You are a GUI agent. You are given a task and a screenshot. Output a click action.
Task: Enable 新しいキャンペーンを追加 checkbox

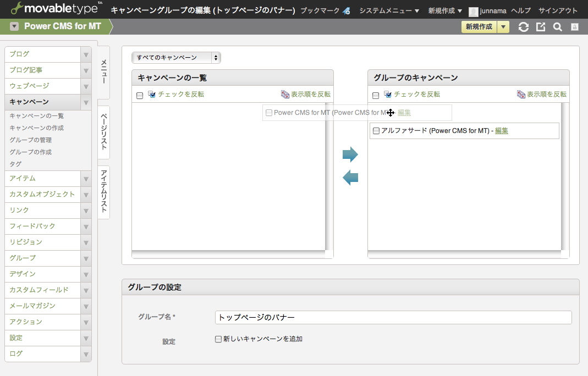[x=218, y=339]
